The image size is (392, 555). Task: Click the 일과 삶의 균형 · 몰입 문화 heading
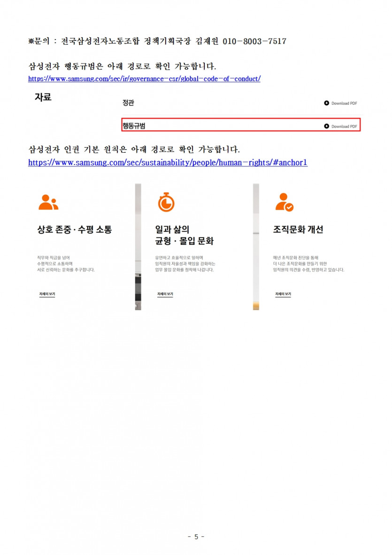pos(184,235)
